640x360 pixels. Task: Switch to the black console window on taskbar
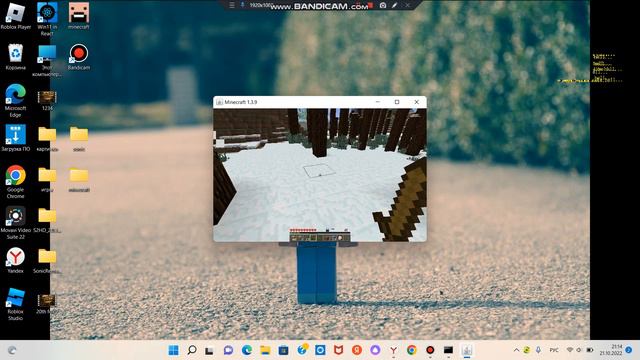pos(449,350)
